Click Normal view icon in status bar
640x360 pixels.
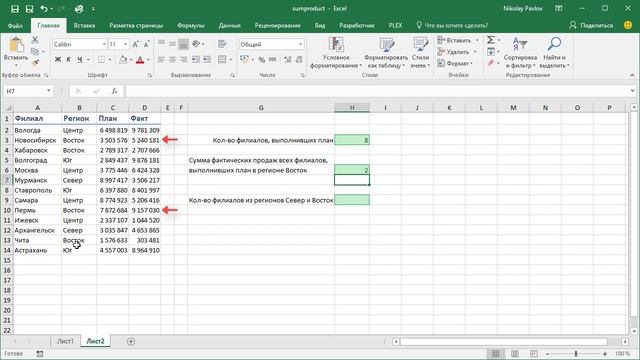tap(496, 353)
